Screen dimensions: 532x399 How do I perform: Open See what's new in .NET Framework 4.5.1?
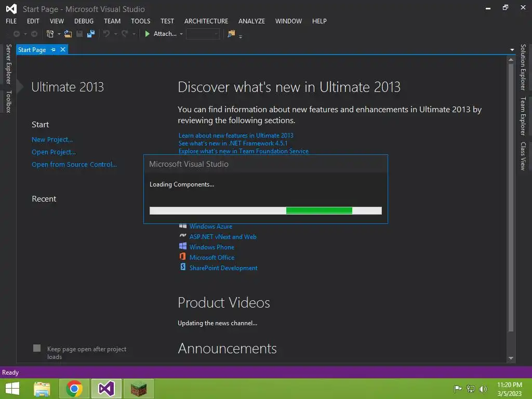tap(233, 143)
